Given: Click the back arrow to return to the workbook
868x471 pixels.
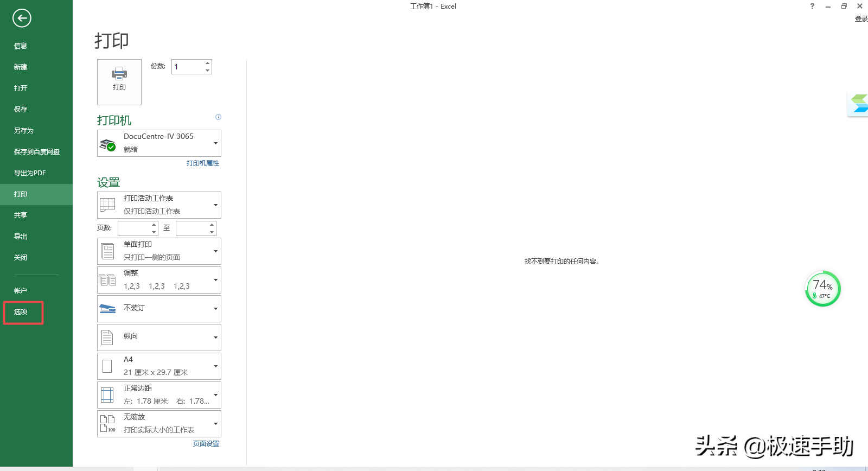Looking at the screenshot, I should pos(22,18).
